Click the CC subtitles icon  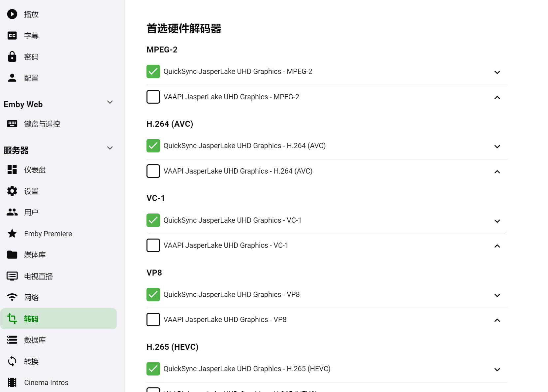[12, 36]
